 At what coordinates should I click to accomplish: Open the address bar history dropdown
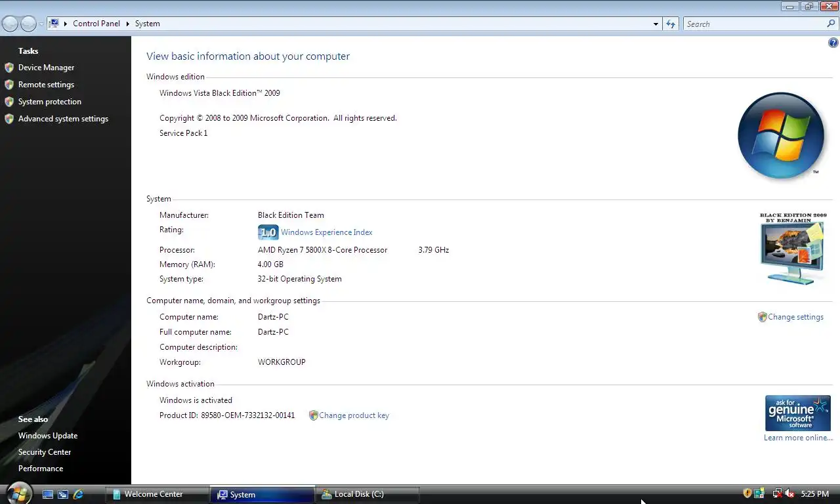656,24
